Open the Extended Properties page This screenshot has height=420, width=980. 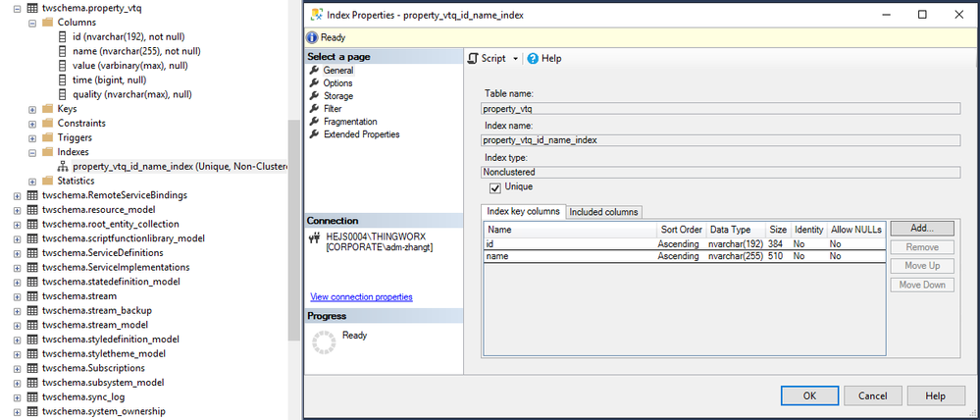pos(361,134)
